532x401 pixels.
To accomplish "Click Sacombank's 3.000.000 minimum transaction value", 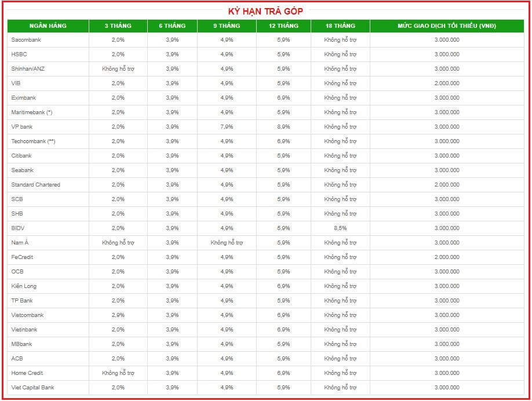I will pyautogui.click(x=447, y=39).
